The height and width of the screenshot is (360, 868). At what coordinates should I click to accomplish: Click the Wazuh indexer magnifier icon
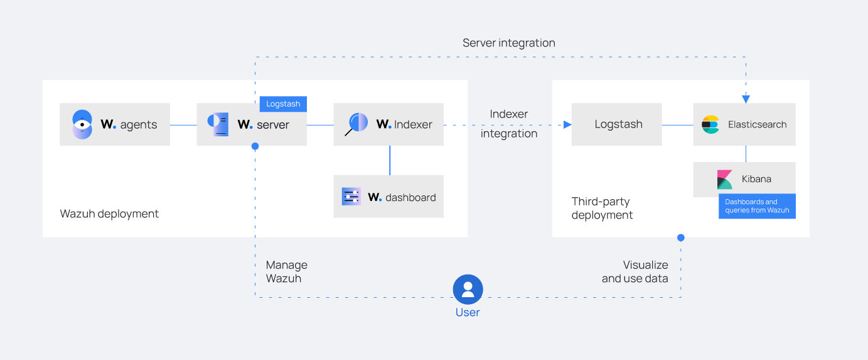[x=356, y=124]
